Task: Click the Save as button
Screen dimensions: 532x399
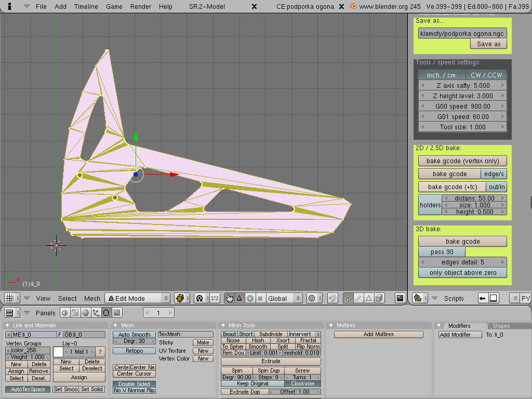Action: tap(488, 44)
